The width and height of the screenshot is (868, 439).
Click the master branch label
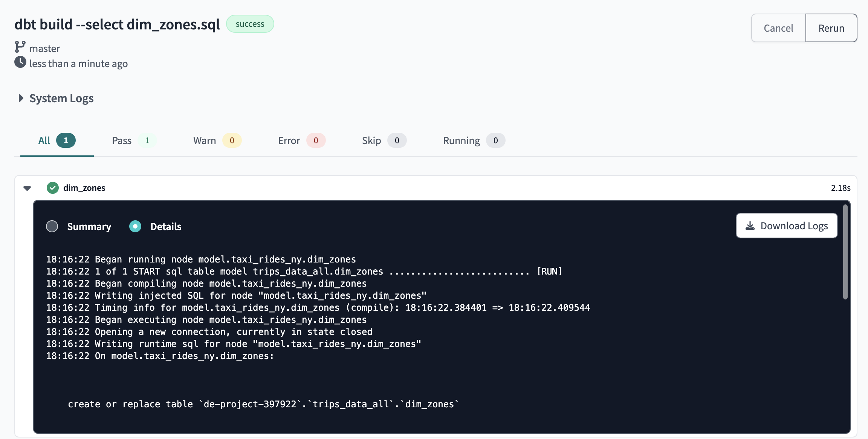(x=45, y=49)
